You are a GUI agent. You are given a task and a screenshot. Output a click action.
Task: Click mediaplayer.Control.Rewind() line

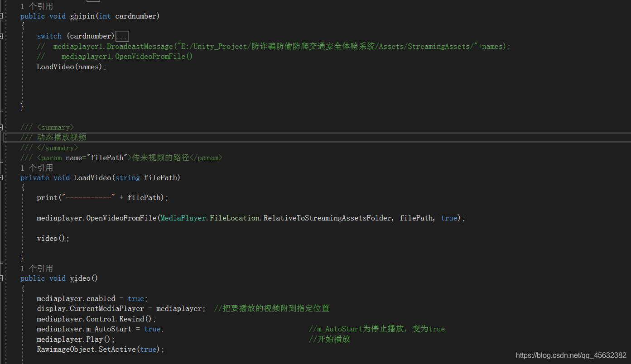coord(96,319)
